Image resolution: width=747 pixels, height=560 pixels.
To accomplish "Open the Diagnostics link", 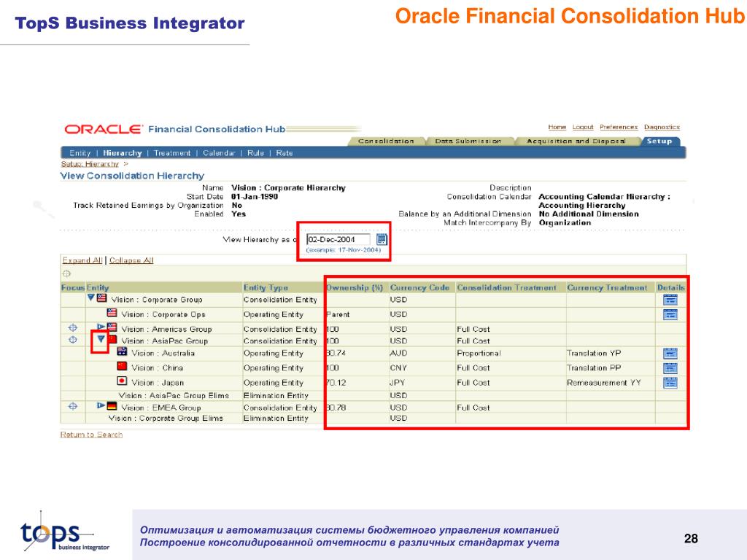I will 662,127.
